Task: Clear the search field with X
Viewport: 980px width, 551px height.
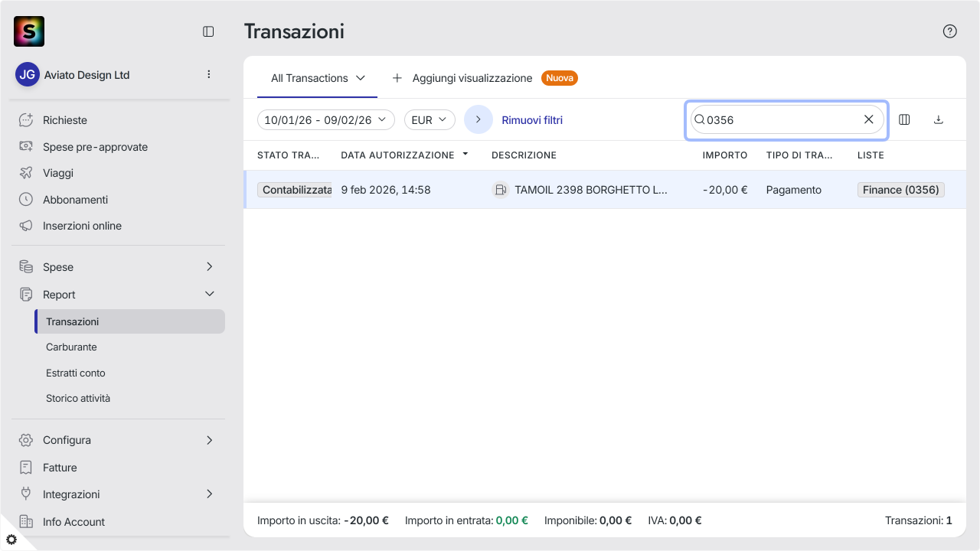Action: pos(869,119)
